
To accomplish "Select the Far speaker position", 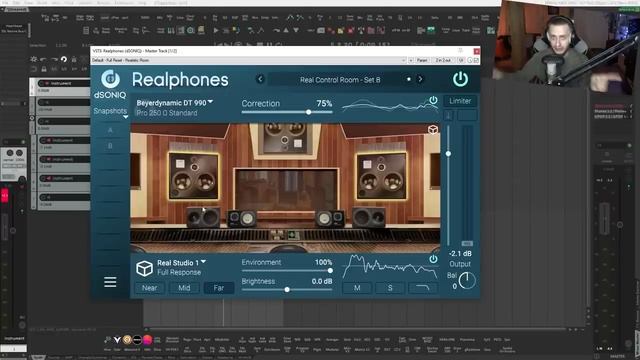I will point(219,288).
